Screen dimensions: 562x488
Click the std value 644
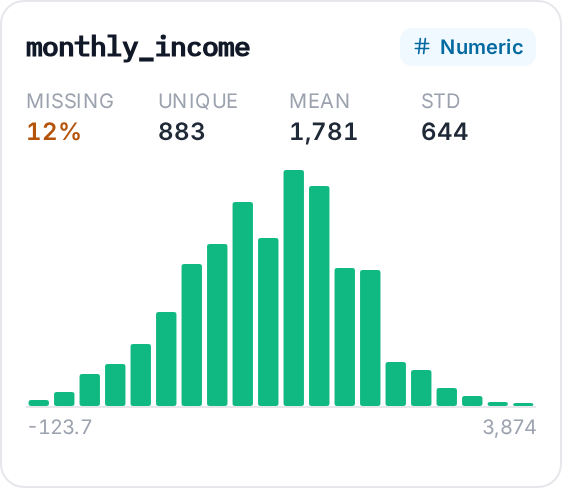click(x=444, y=131)
